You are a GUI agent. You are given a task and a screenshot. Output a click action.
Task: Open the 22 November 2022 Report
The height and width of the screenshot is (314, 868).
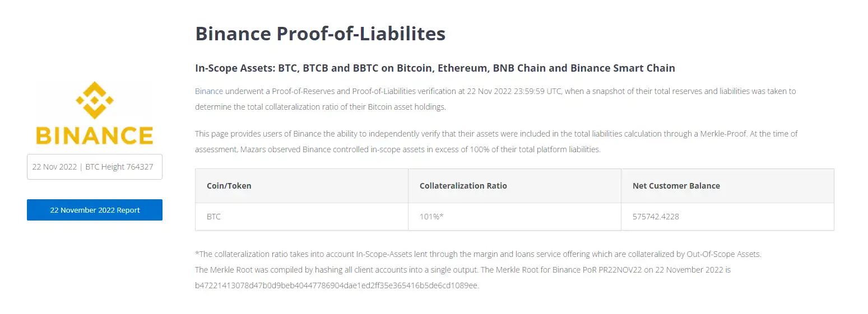pos(95,210)
